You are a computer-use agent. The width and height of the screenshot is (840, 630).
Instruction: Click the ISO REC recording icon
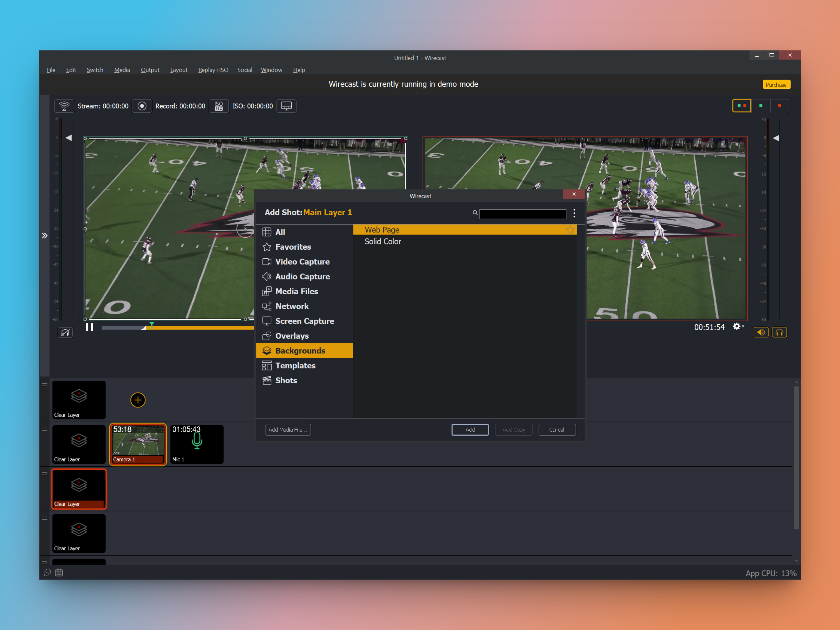click(219, 106)
